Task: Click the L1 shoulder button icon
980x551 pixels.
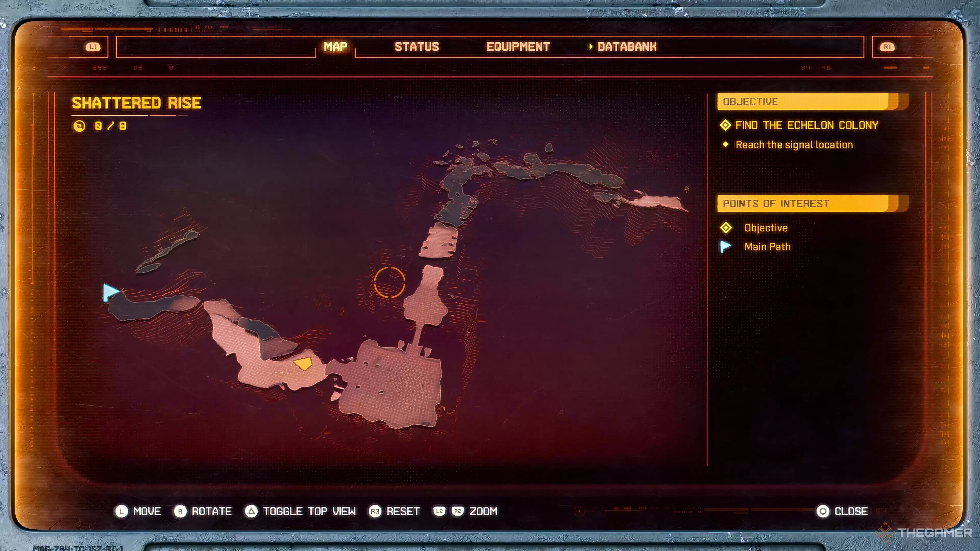Action: click(93, 47)
